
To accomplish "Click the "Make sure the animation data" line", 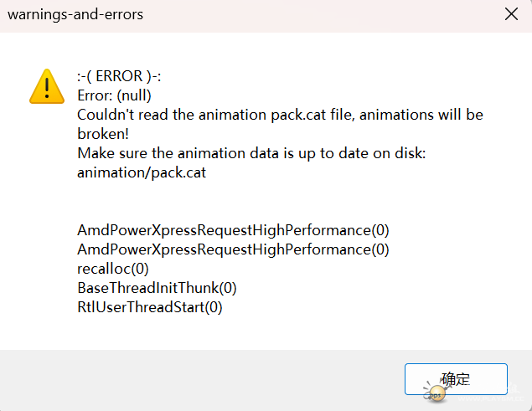I will (x=251, y=153).
